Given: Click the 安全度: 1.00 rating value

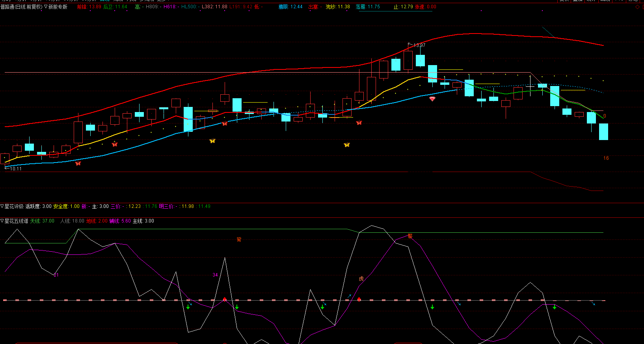Looking at the screenshot, I should pos(66,206).
